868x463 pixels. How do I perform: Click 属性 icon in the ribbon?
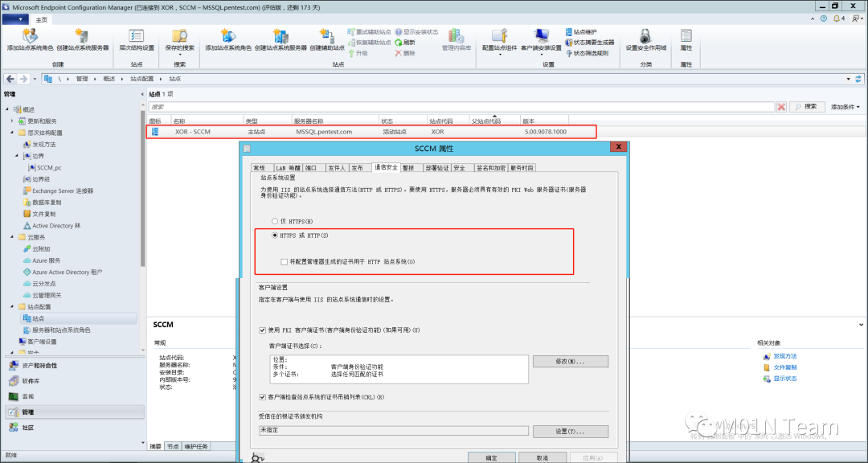pyautogui.click(x=686, y=36)
